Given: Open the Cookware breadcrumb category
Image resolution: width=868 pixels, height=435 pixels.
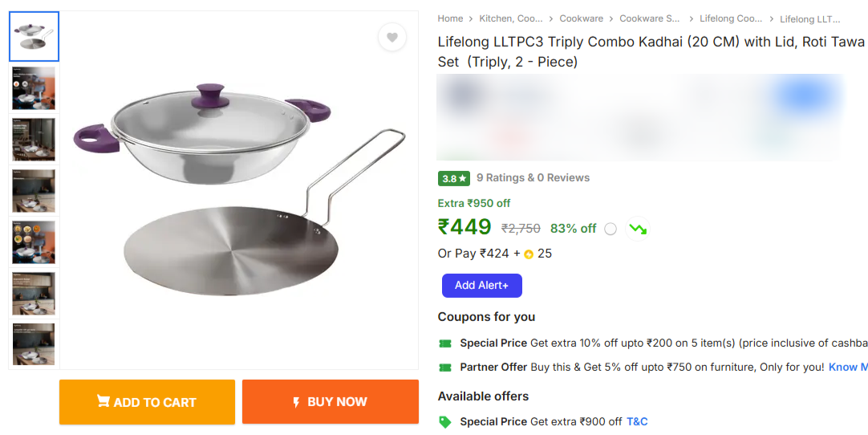Looking at the screenshot, I should (x=581, y=18).
